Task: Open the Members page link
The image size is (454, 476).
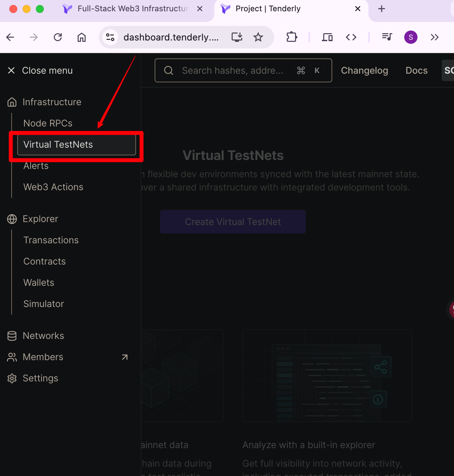Action: pyautogui.click(x=43, y=357)
